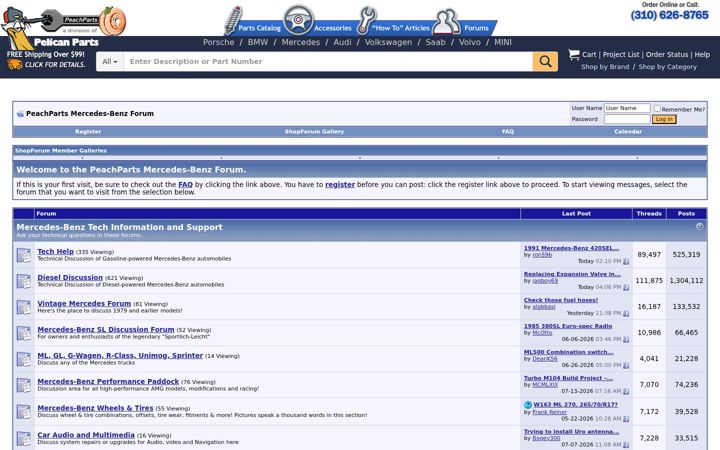Image resolution: width=720 pixels, height=450 pixels.
Task: Click the User Name field
Action: click(x=627, y=108)
